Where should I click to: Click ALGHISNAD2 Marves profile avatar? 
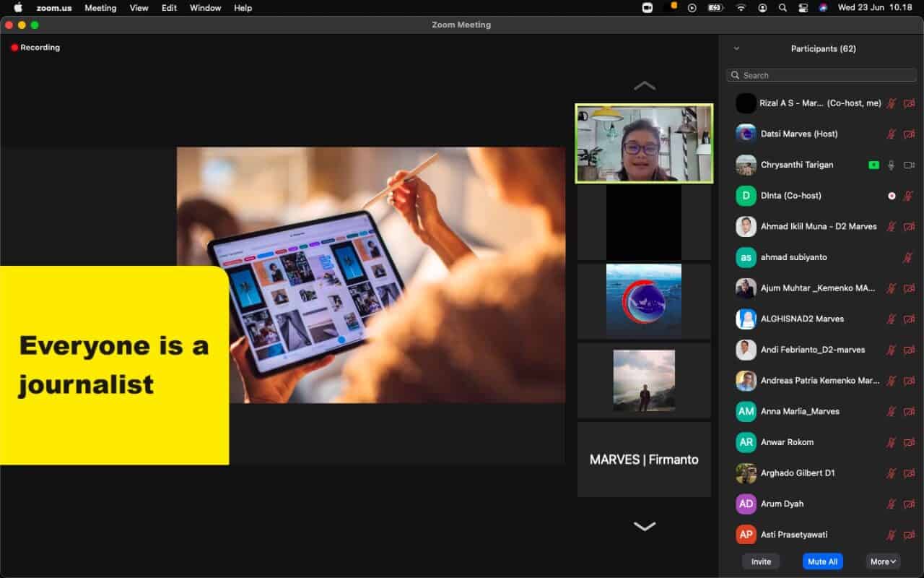[x=746, y=319]
